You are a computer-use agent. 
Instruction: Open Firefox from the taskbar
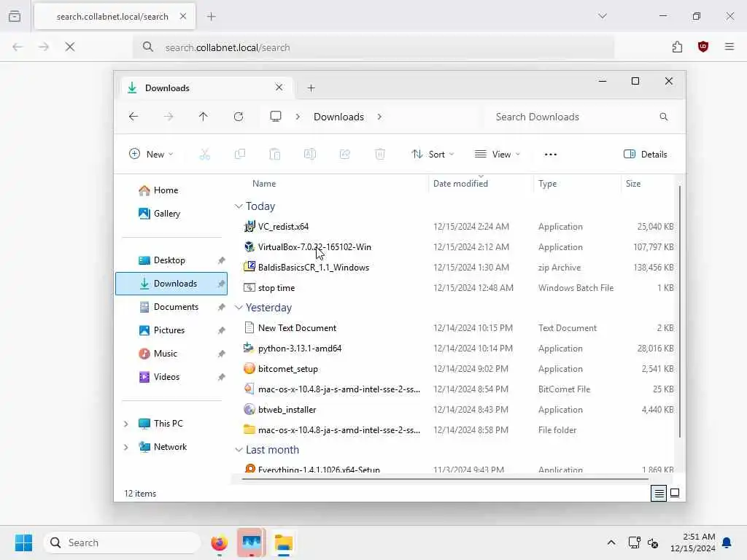219,542
